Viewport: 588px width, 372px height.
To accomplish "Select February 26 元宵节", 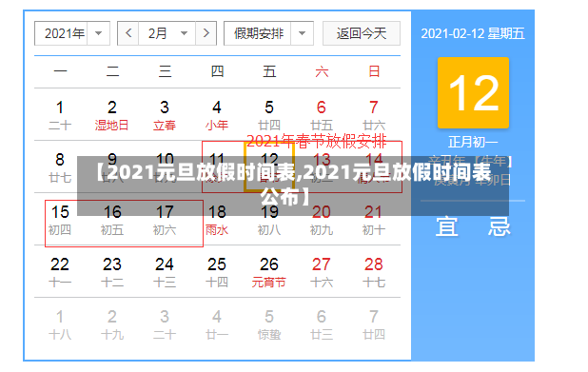I will 269,272.
